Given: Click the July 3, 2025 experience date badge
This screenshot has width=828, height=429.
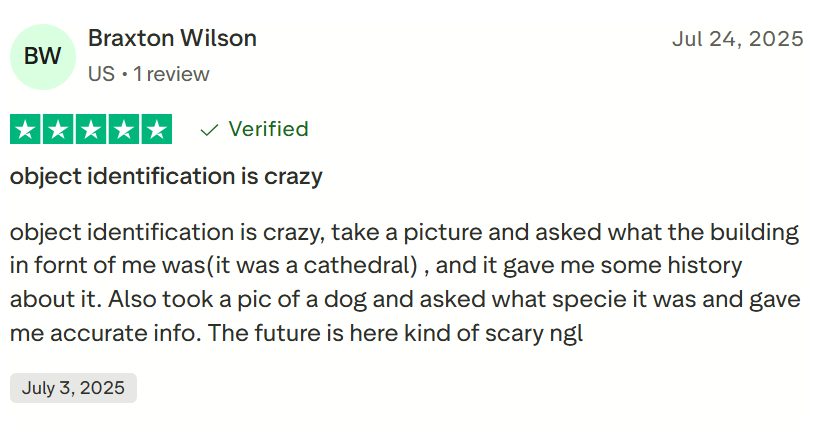Looking at the screenshot, I should (73, 388).
